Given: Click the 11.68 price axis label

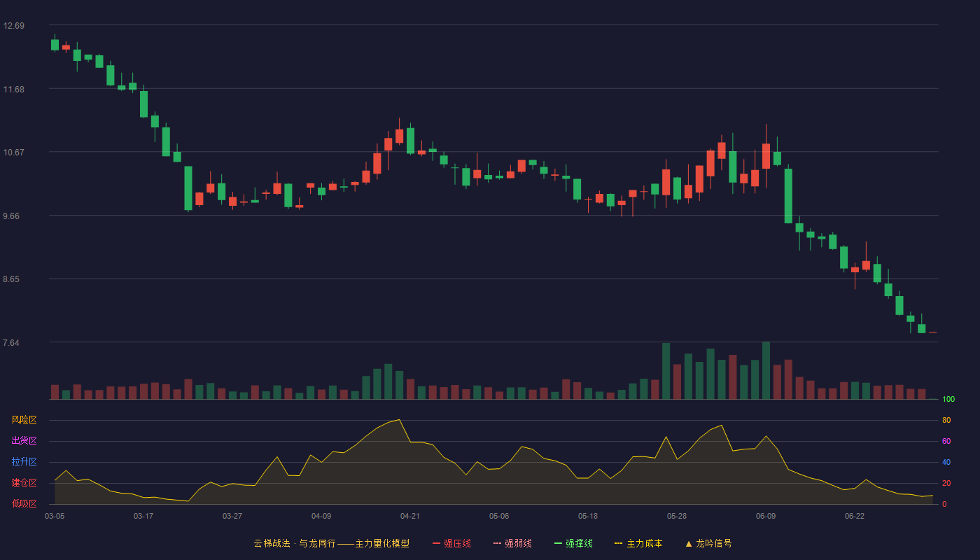Looking at the screenshot, I should 14,90.
